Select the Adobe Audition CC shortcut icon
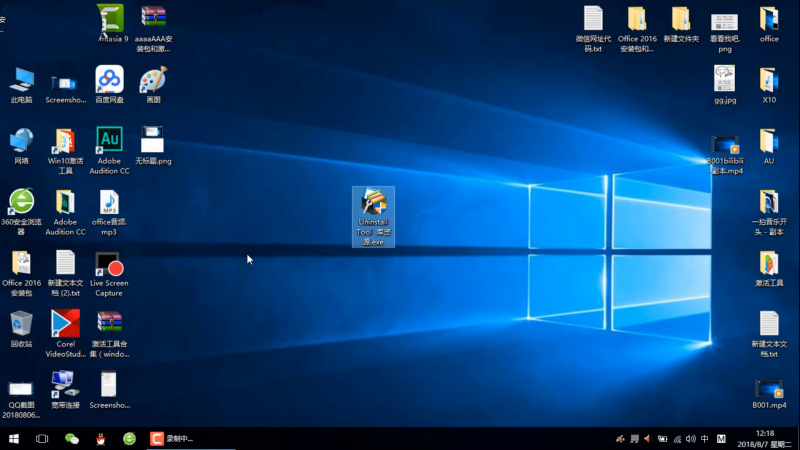The height and width of the screenshot is (450, 800). pos(109,151)
